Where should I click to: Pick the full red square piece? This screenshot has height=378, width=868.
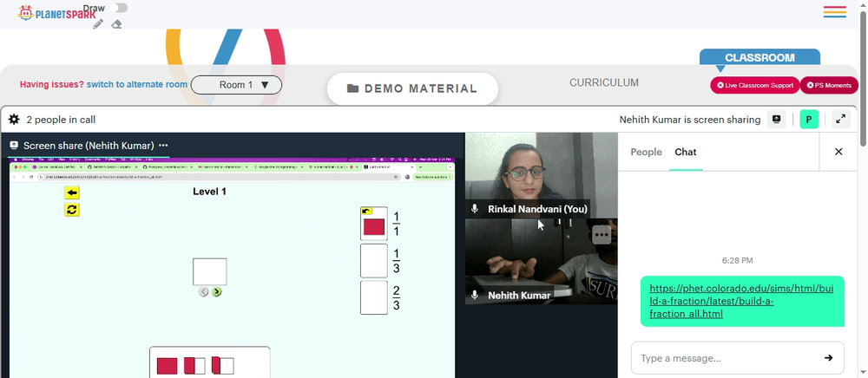tap(168, 366)
